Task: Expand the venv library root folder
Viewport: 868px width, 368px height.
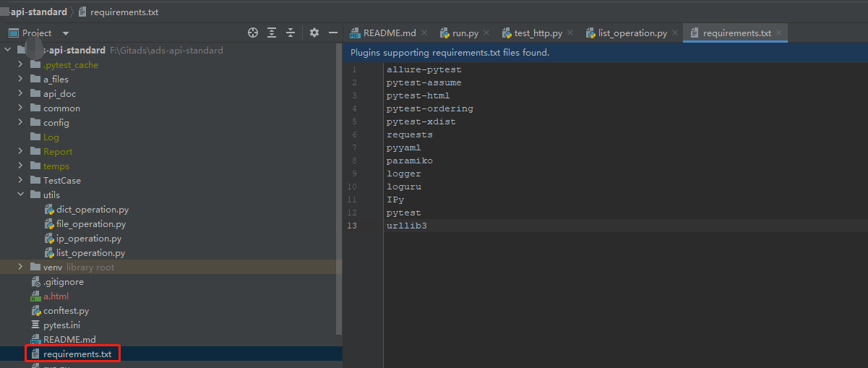Action: coord(20,268)
